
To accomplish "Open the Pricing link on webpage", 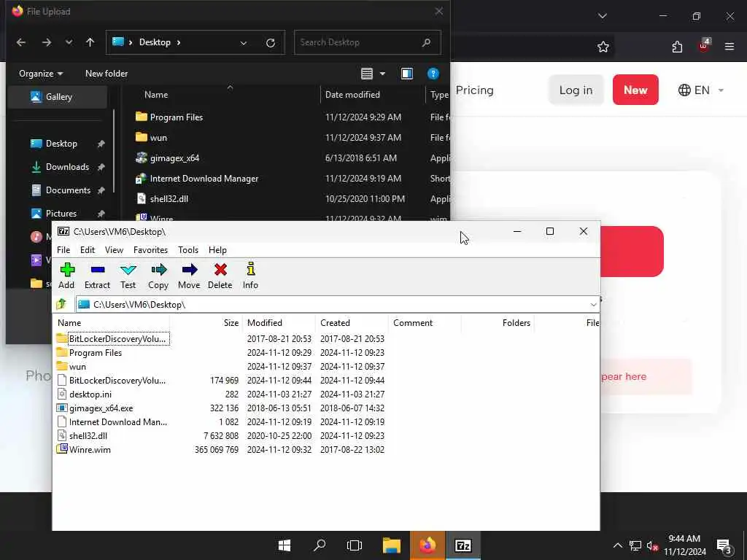I will tap(474, 90).
